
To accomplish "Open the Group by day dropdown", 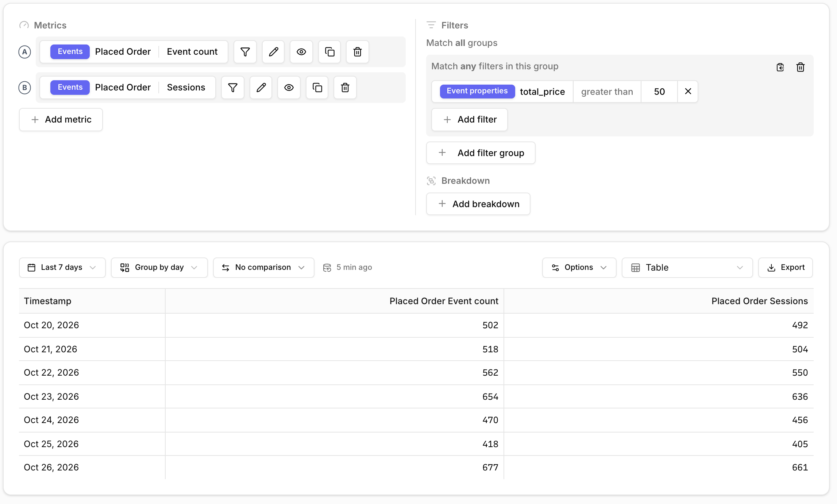I will pyautogui.click(x=159, y=268).
